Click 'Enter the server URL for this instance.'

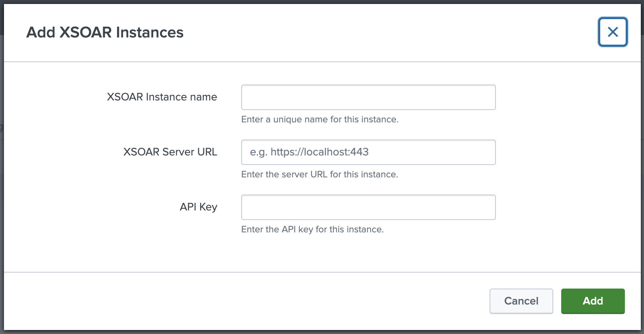click(x=320, y=174)
